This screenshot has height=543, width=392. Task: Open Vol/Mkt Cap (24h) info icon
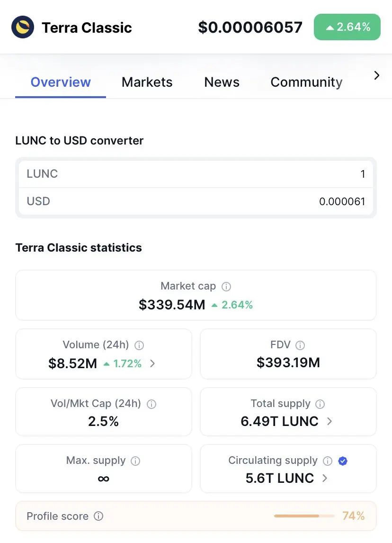tap(151, 404)
